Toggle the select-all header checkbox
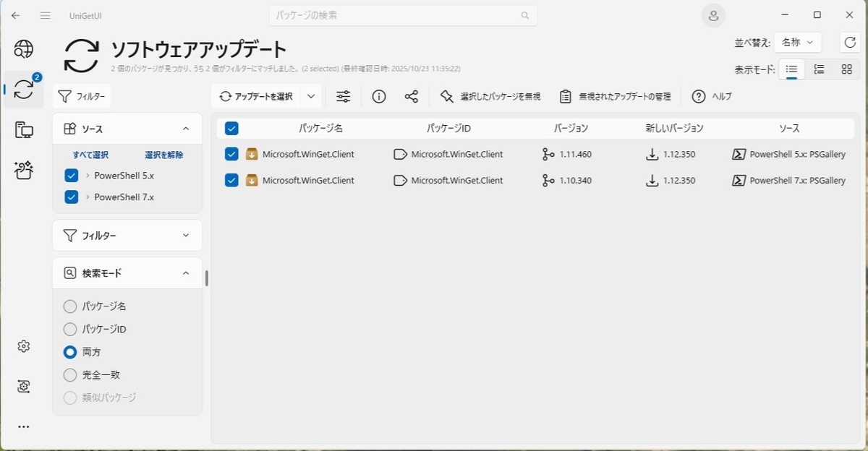Screen dimensions: 868x451 click(231, 129)
